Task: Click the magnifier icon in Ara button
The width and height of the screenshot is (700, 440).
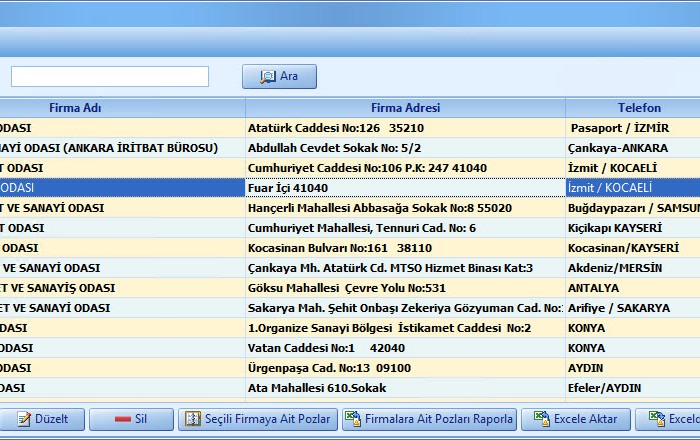Action: (x=267, y=77)
